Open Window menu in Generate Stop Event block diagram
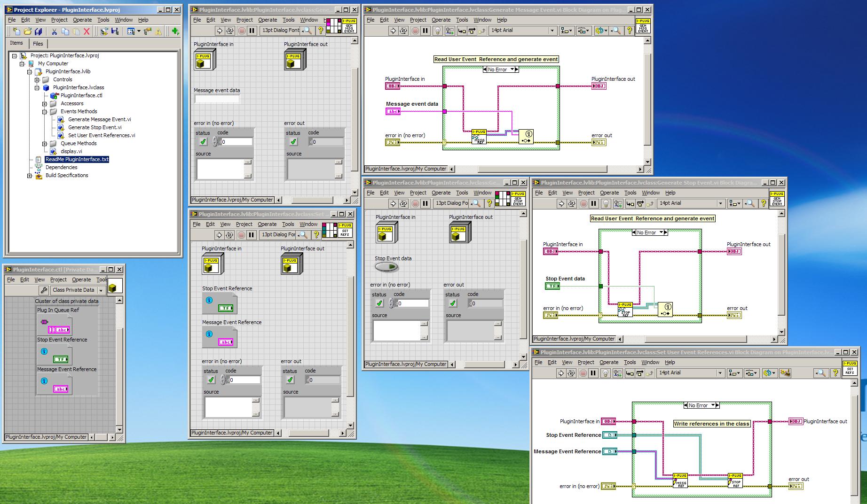Viewport: 867px width, 504px height. (x=651, y=193)
